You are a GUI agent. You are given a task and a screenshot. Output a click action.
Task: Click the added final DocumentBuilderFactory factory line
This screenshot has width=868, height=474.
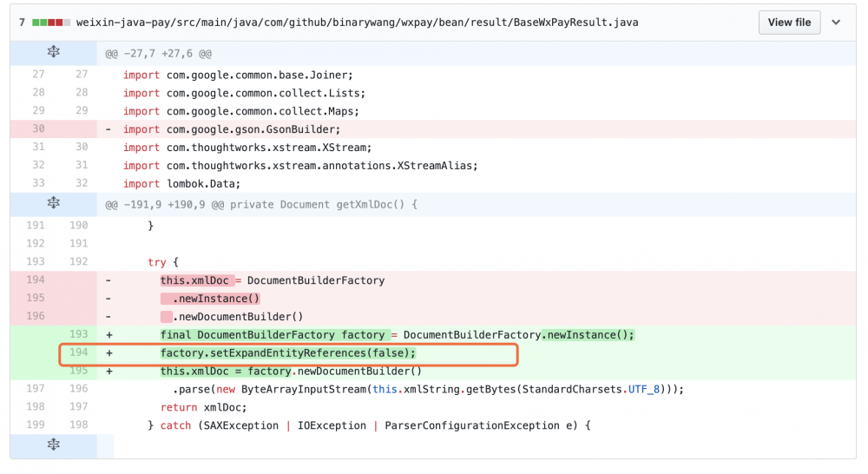[x=397, y=335]
